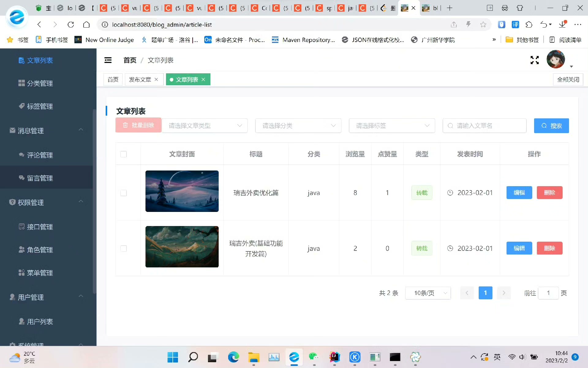Open the 请选择分类 dropdown
The height and width of the screenshot is (368, 588).
(x=298, y=126)
